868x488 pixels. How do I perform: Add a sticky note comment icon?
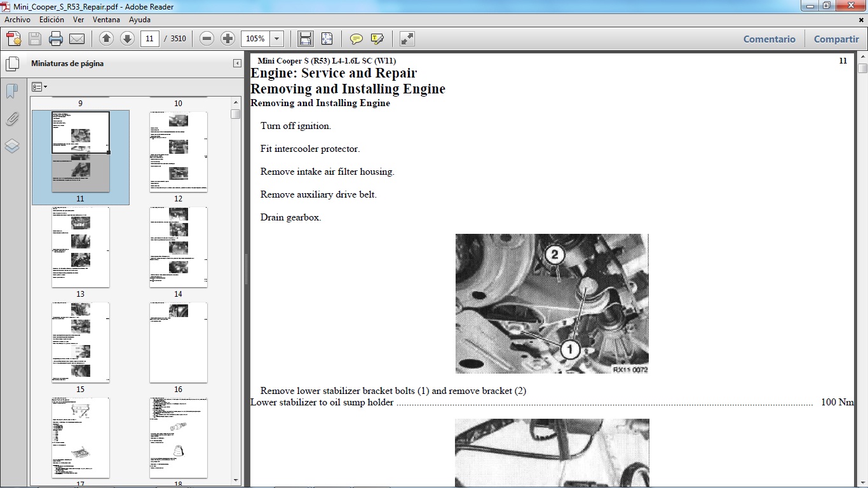(356, 39)
